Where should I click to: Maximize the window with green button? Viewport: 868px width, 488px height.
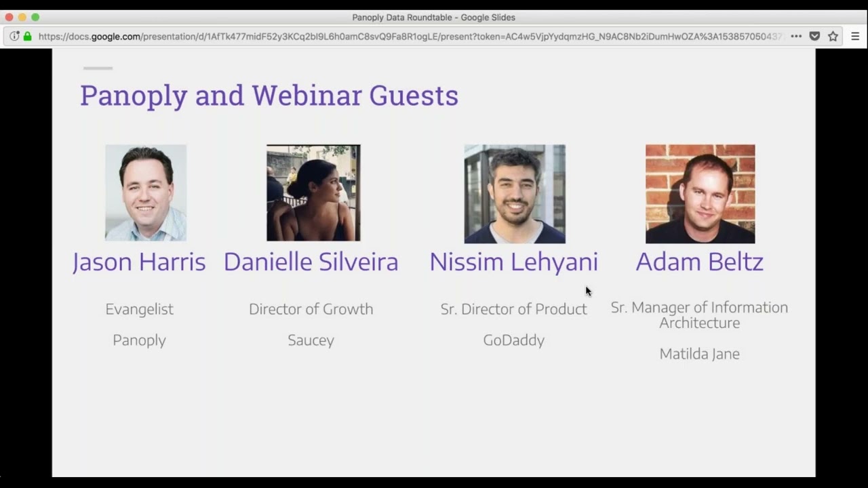click(x=35, y=17)
